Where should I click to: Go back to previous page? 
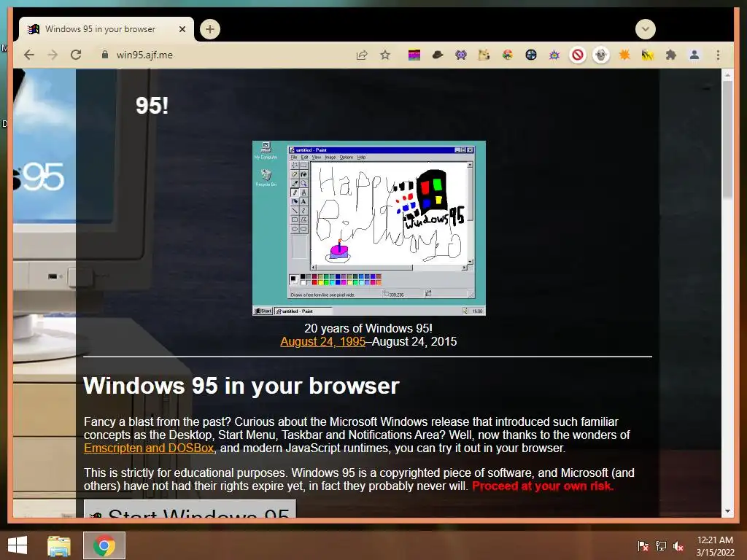(x=29, y=55)
